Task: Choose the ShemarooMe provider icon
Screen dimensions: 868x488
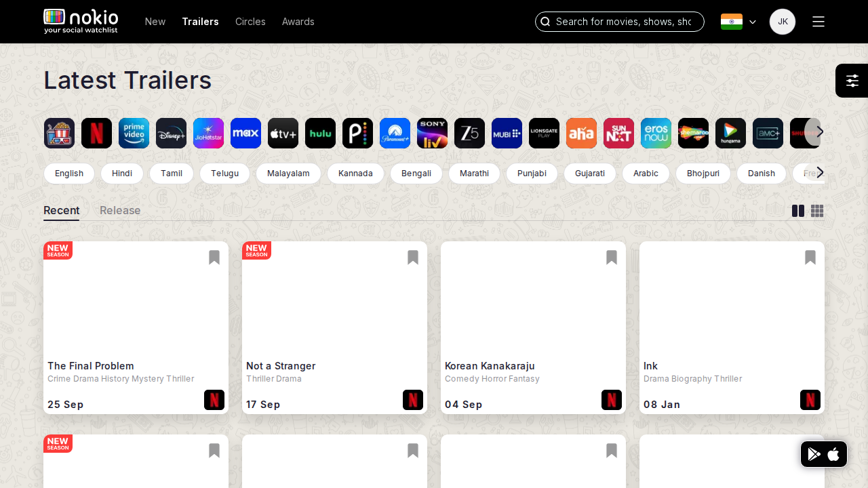Action: point(693,133)
